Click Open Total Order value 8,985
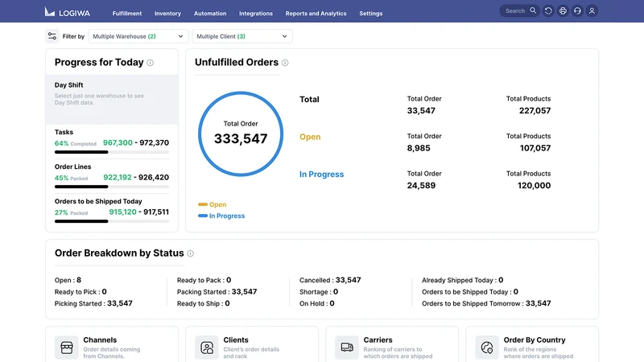Image resolution: width=644 pixels, height=362 pixels. click(419, 148)
